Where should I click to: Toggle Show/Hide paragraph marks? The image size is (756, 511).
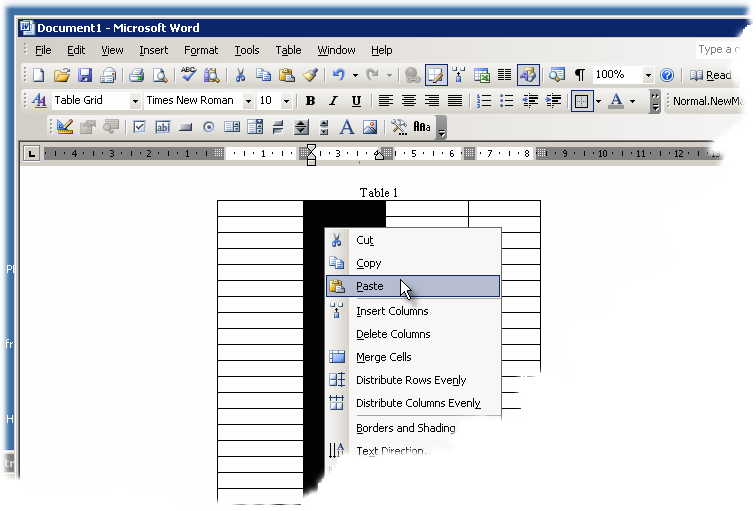(x=580, y=75)
